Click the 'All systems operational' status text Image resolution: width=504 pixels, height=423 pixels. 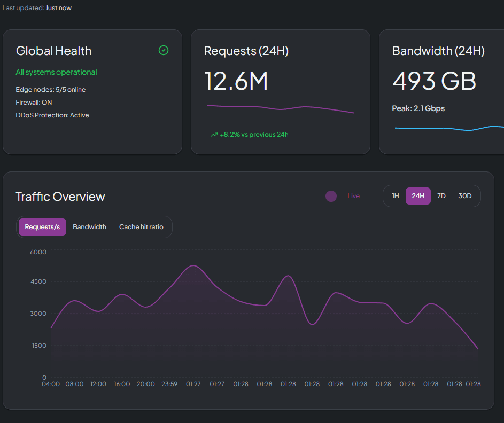point(56,72)
